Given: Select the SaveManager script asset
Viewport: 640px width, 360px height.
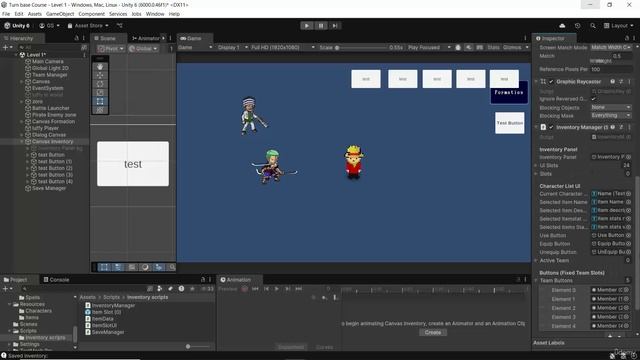Looking at the screenshot, I should click(x=104, y=332).
